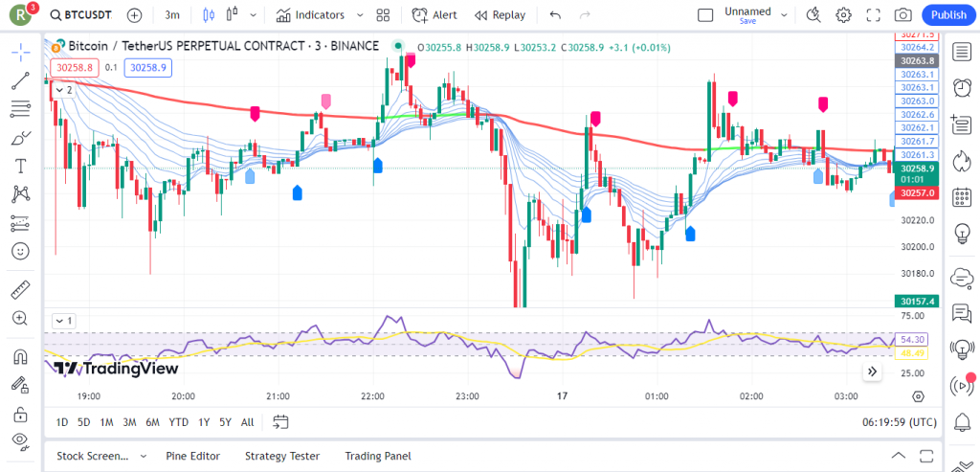Open the Trading Panel tab

(378, 457)
